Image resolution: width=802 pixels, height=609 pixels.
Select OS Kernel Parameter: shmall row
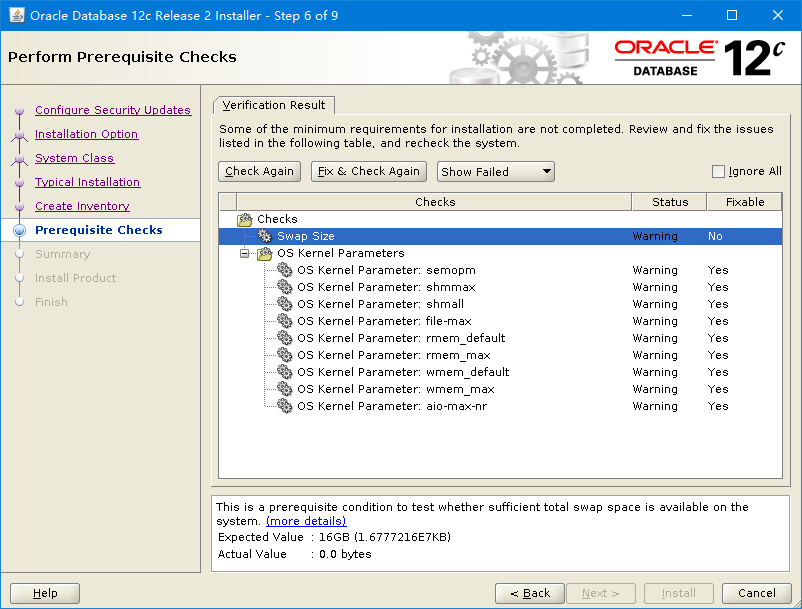pos(500,304)
